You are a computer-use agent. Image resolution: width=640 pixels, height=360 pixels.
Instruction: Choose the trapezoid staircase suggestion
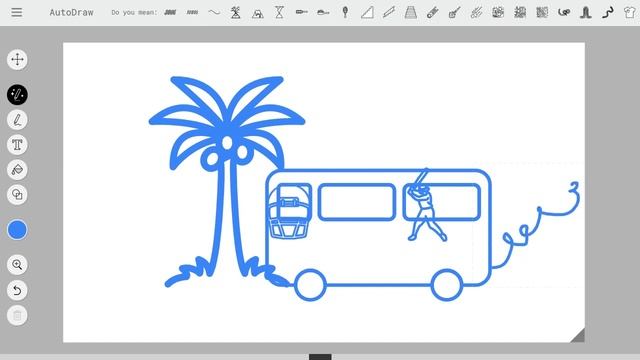pos(411,12)
